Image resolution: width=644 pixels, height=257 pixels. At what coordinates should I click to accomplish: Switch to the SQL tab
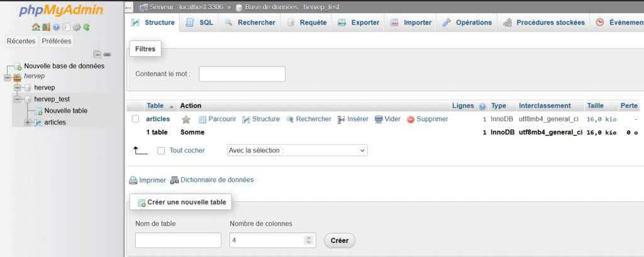pos(200,23)
